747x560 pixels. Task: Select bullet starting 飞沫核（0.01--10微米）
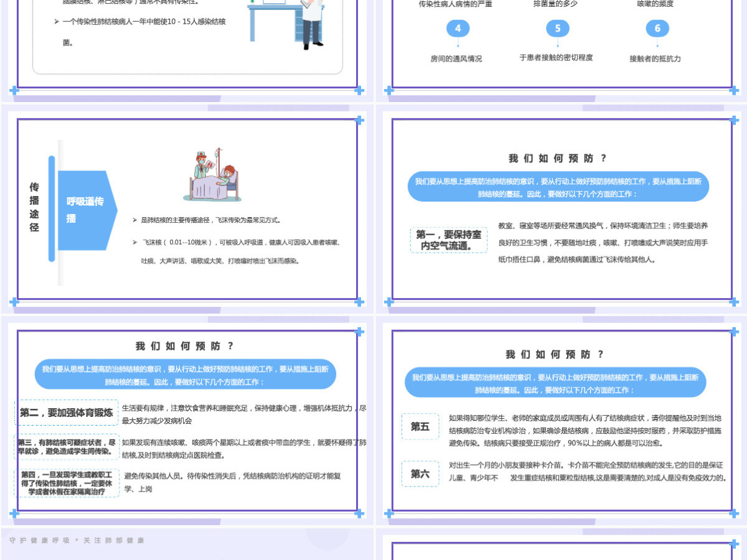[237, 251]
